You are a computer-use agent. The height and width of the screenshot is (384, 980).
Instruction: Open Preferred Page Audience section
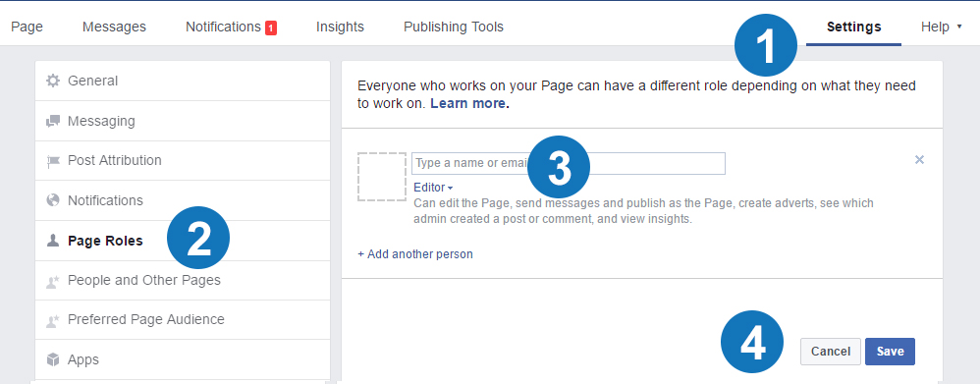(x=183, y=319)
